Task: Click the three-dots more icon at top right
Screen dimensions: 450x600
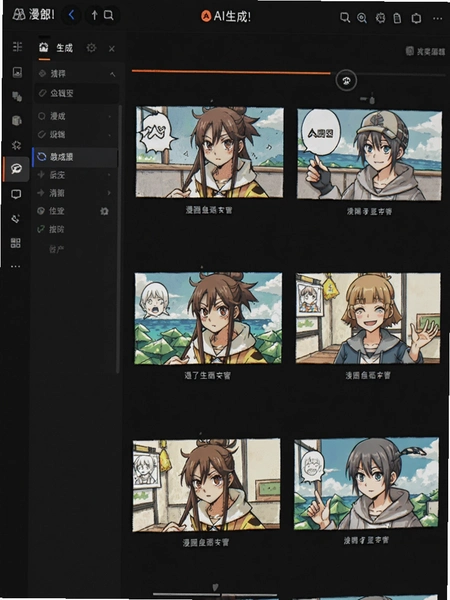Action: click(437, 18)
